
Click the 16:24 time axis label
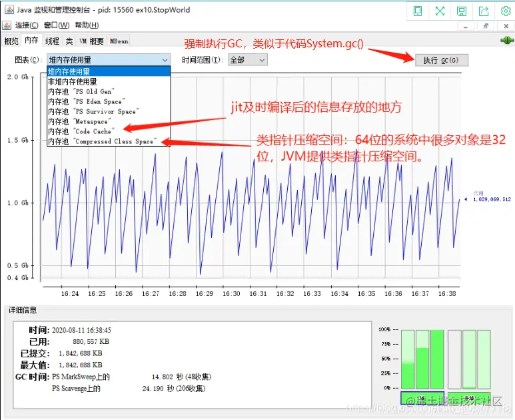click(x=70, y=294)
